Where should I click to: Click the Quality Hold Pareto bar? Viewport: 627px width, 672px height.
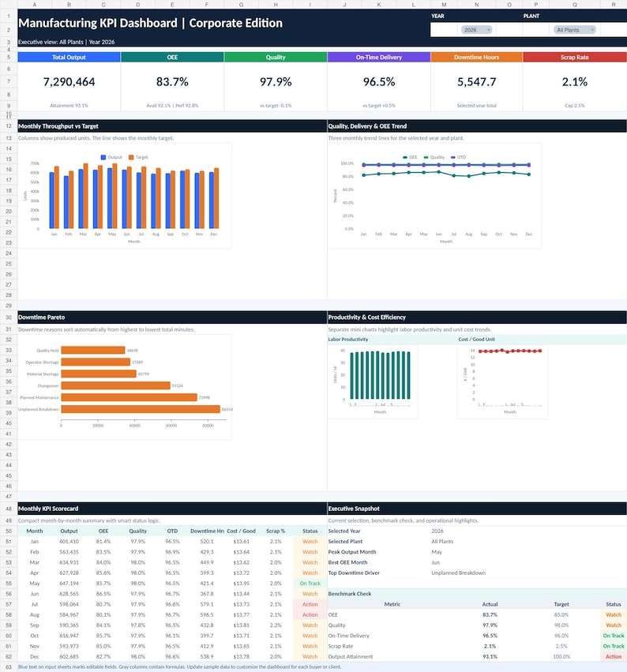pos(93,350)
